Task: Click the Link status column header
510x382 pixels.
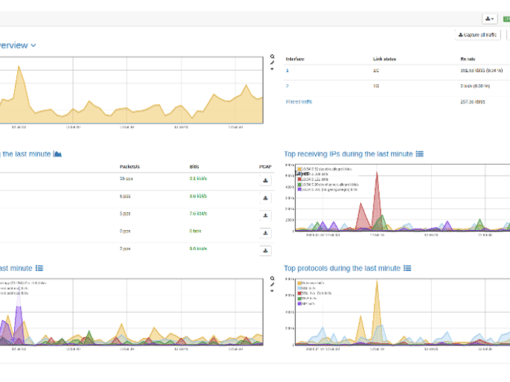Action: point(384,59)
